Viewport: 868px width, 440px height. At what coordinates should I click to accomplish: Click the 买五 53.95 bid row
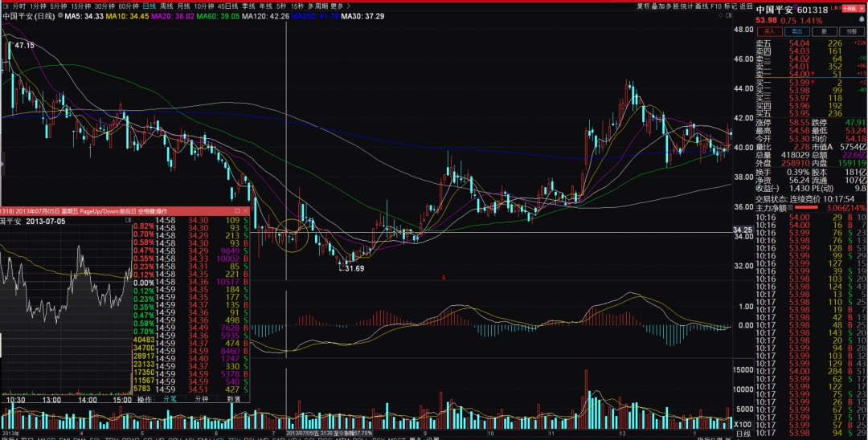[812, 114]
